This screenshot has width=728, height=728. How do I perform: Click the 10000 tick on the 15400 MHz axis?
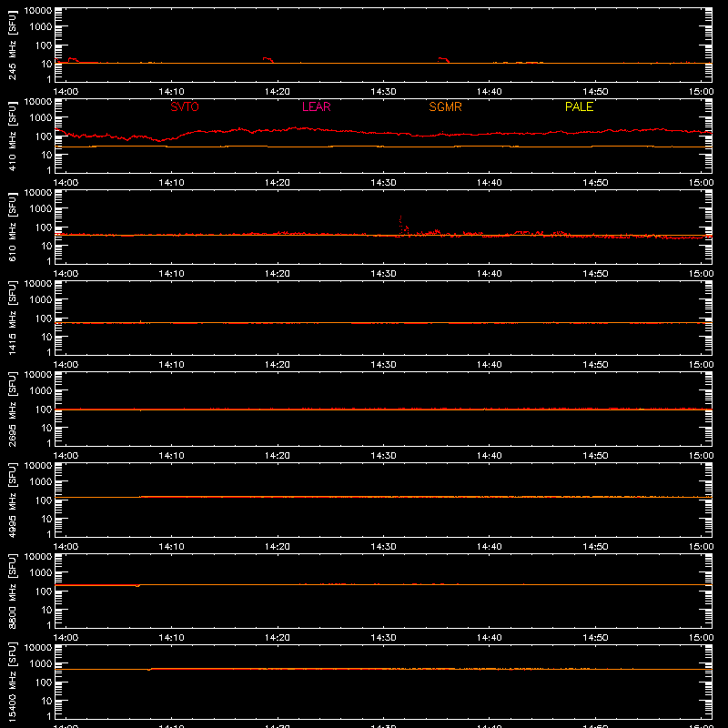tap(38, 648)
